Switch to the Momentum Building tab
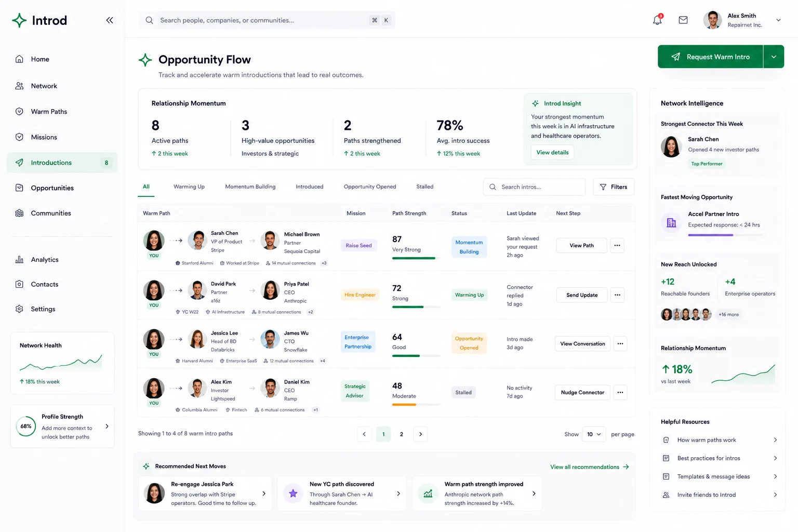 (x=250, y=187)
